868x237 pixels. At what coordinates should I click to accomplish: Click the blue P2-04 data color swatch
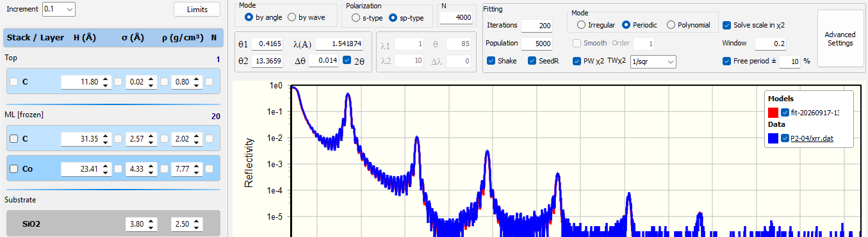(x=773, y=138)
